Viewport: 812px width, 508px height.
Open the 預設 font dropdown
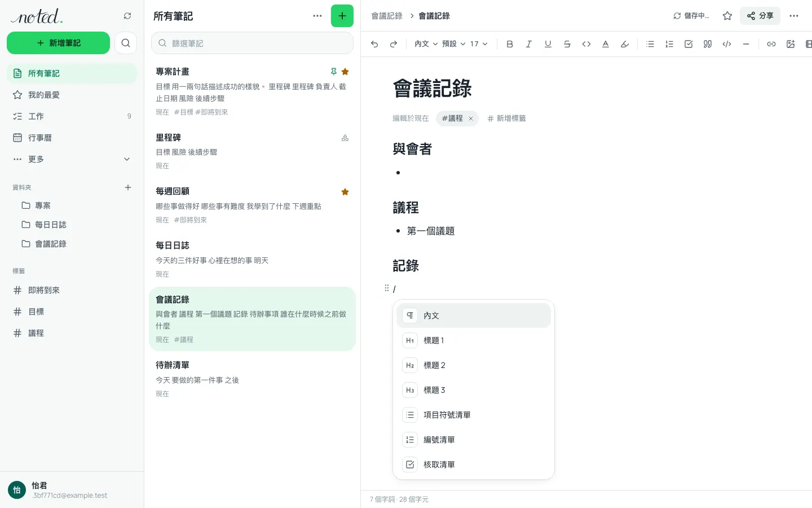(454, 44)
